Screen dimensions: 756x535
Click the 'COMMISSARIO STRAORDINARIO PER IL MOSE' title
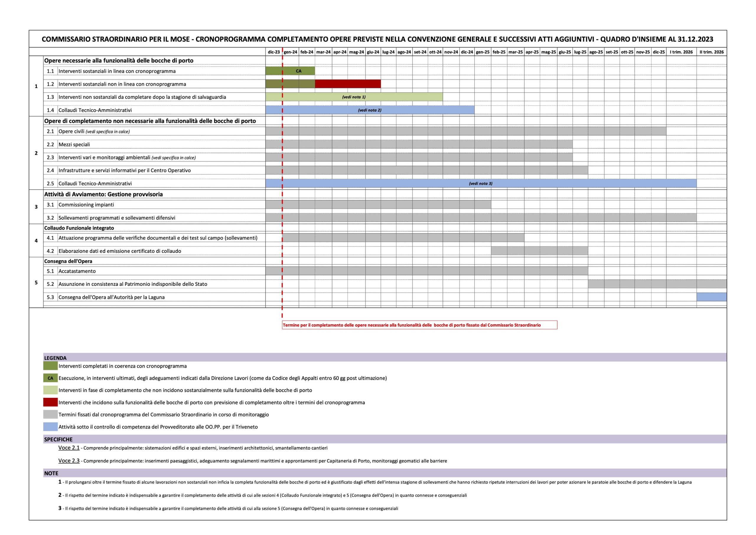pos(377,39)
